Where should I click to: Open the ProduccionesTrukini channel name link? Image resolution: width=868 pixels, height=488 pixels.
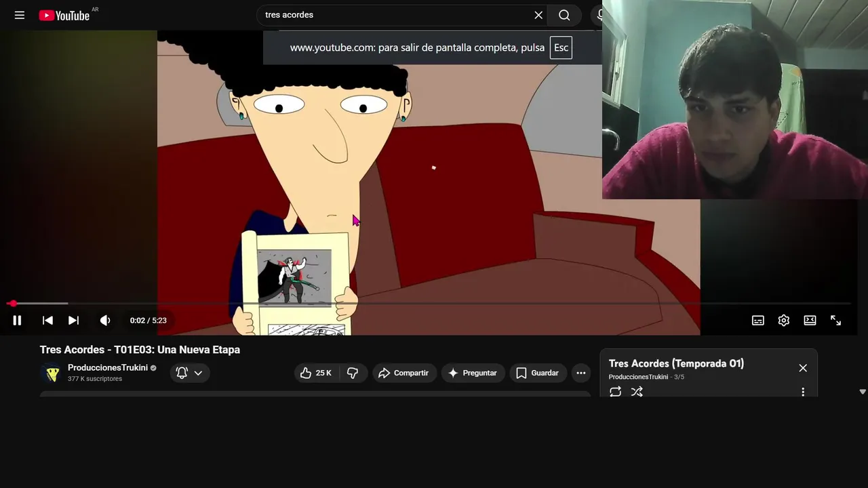click(108, 368)
